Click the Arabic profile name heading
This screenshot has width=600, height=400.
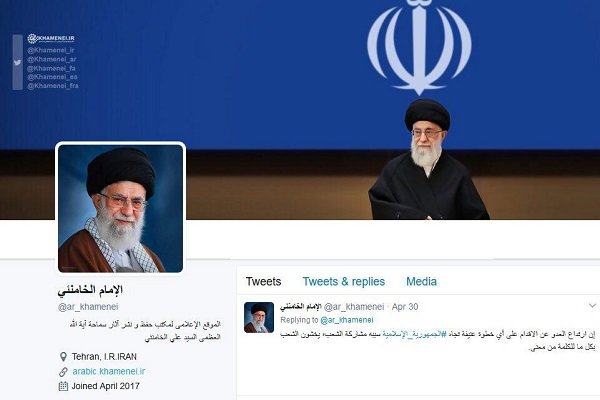coord(90,290)
